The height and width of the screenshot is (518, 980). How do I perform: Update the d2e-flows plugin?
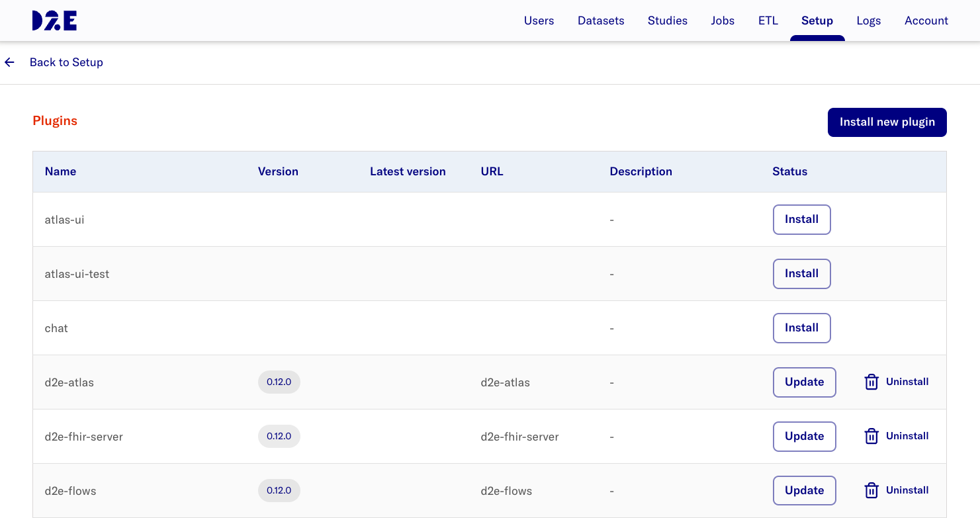(x=804, y=491)
